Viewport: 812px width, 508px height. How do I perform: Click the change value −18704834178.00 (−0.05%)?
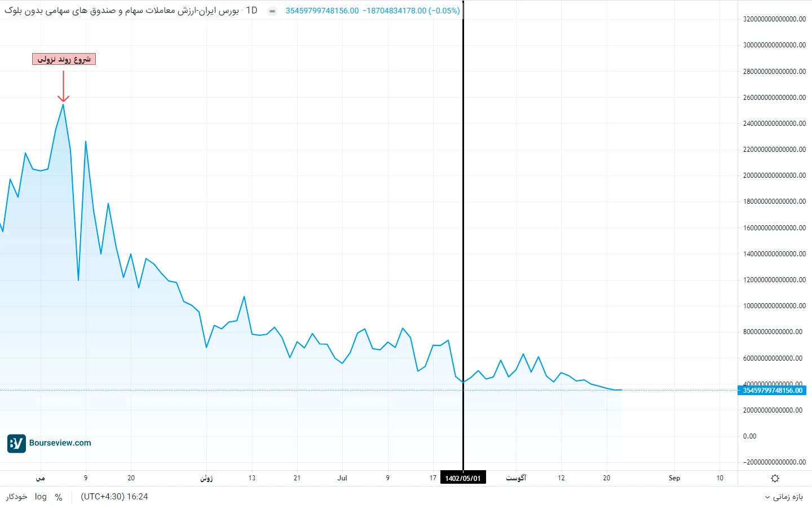pos(411,11)
